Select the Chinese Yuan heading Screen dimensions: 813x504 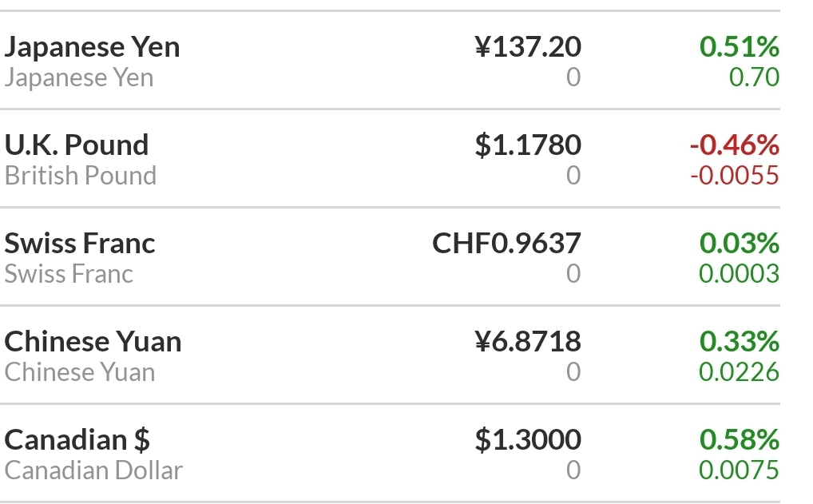click(x=93, y=341)
